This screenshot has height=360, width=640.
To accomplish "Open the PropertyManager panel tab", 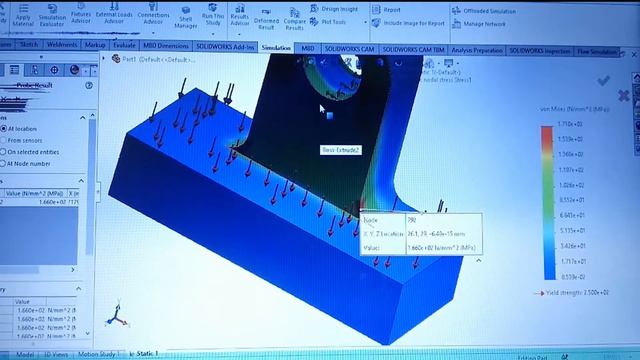I will point(14,70).
